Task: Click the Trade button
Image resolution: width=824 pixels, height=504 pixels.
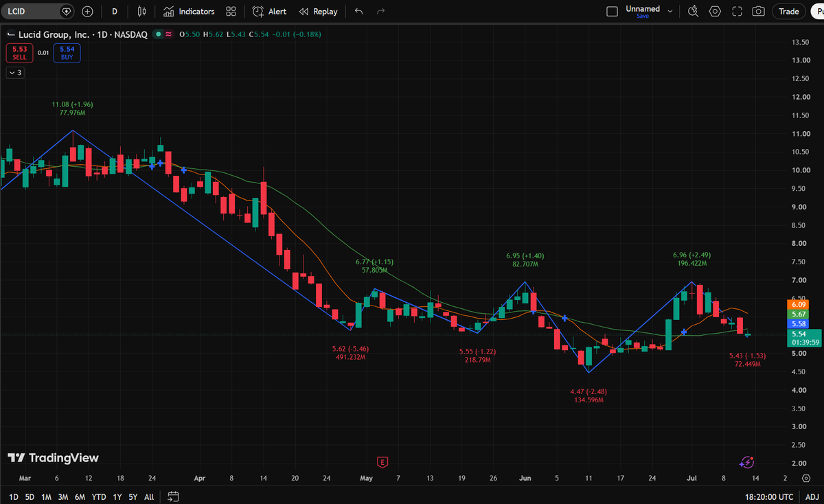Action: tap(789, 11)
